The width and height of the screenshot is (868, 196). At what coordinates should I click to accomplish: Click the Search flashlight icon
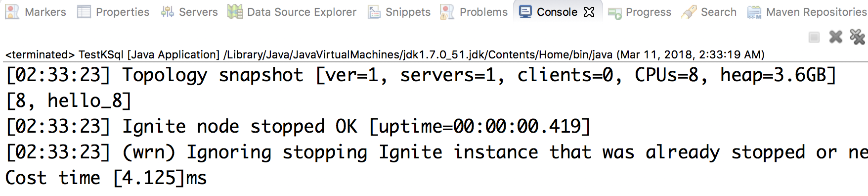689,12
